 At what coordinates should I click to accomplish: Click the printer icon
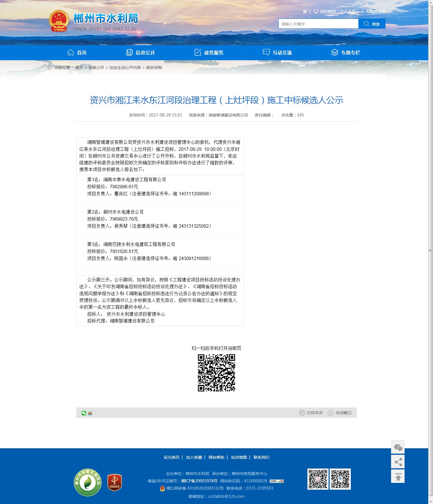click(x=302, y=413)
